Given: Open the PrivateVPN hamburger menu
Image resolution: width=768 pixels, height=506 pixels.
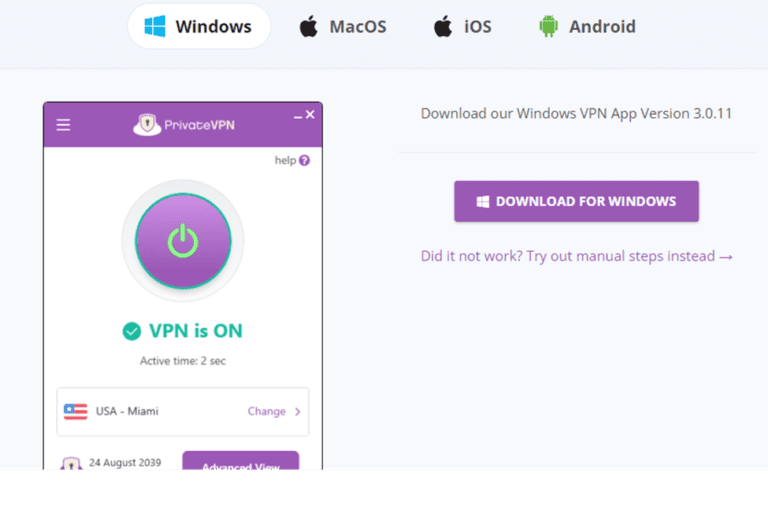Looking at the screenshot, I should pyautogui.click(x=63, y=125).
